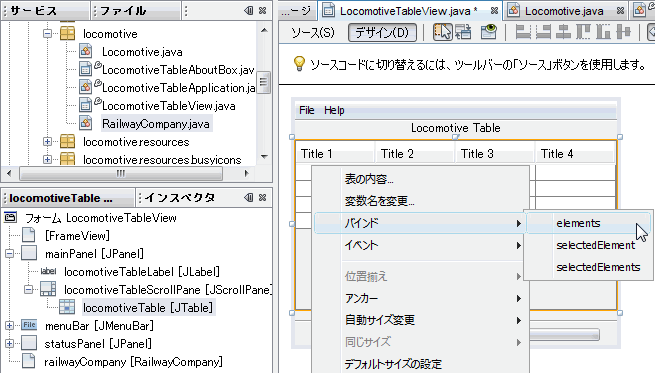Open the 自動サイズ変更 submenu
Image resolution: width=655 pixels, height=373 pixels.
419,320
